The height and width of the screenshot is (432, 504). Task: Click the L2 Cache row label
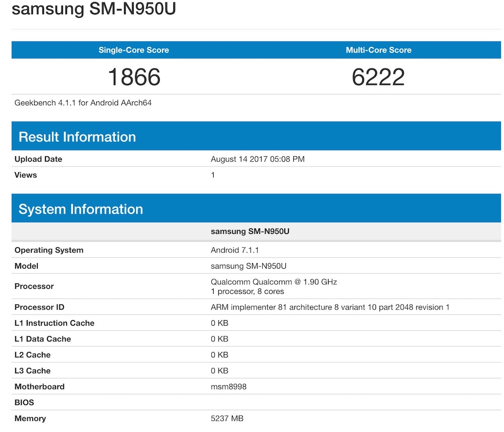tap(32, 355)
